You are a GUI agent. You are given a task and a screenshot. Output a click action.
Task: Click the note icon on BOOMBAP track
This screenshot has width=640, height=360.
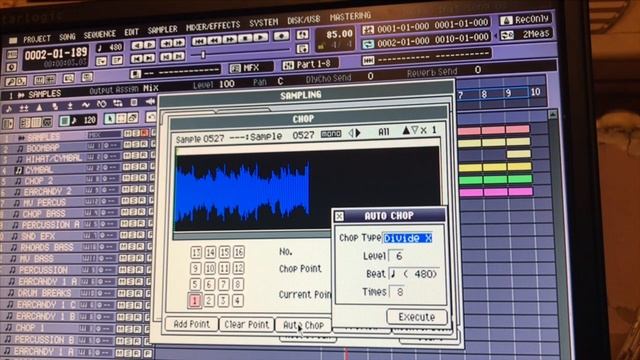[x=20, y=148]
